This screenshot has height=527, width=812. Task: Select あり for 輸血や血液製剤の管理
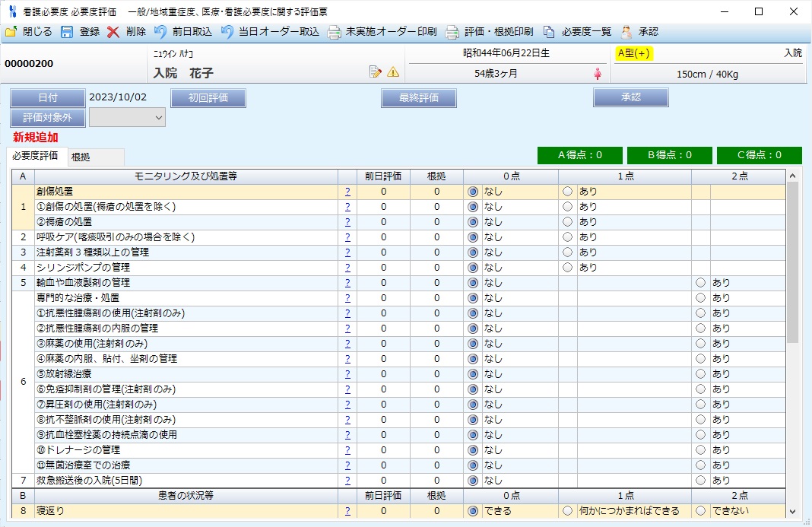(700, 283)
